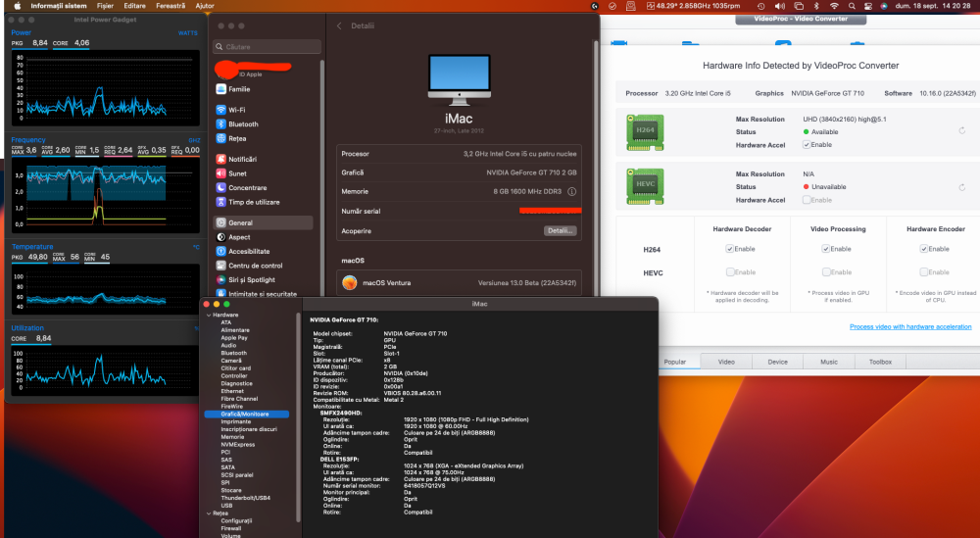Switch to Music tab in VideoProc

tap(829, 362)
